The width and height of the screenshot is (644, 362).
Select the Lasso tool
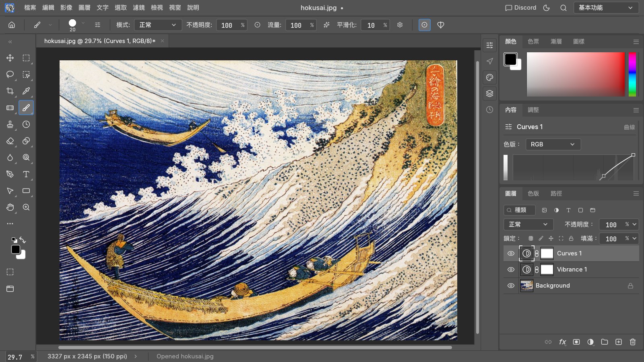point(10,74)
